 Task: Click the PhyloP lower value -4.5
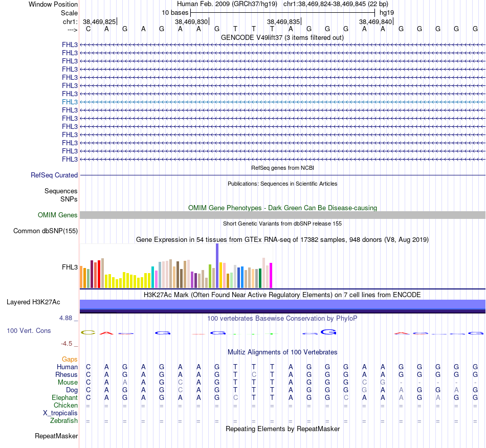click(x=67, y=344)
